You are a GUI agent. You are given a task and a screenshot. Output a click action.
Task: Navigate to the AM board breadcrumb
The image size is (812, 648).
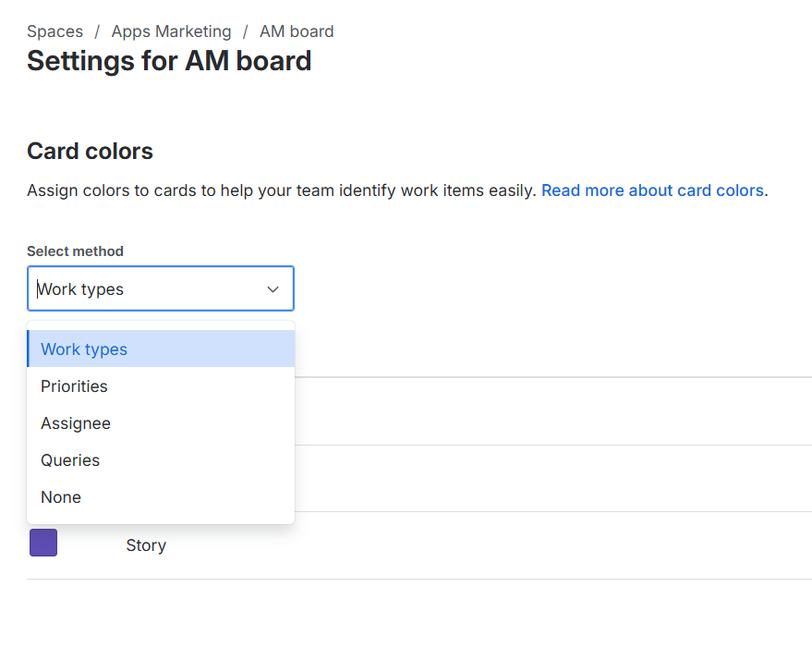[x=297, y=31]
